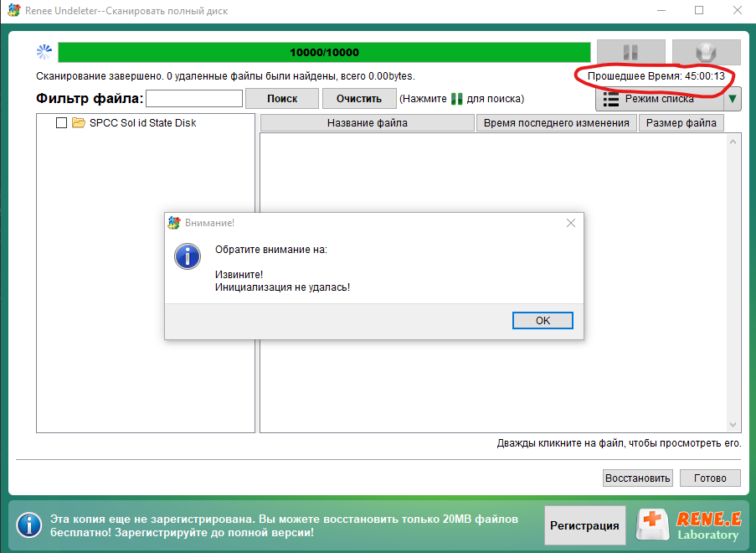Open the list mode dropdown arrow
756x553 pixels.
coord(733,99)
